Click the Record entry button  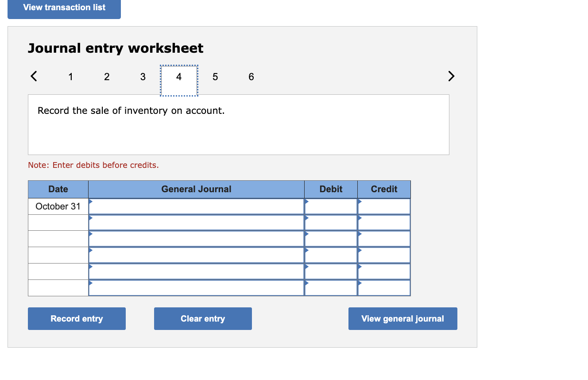[77, 318]
